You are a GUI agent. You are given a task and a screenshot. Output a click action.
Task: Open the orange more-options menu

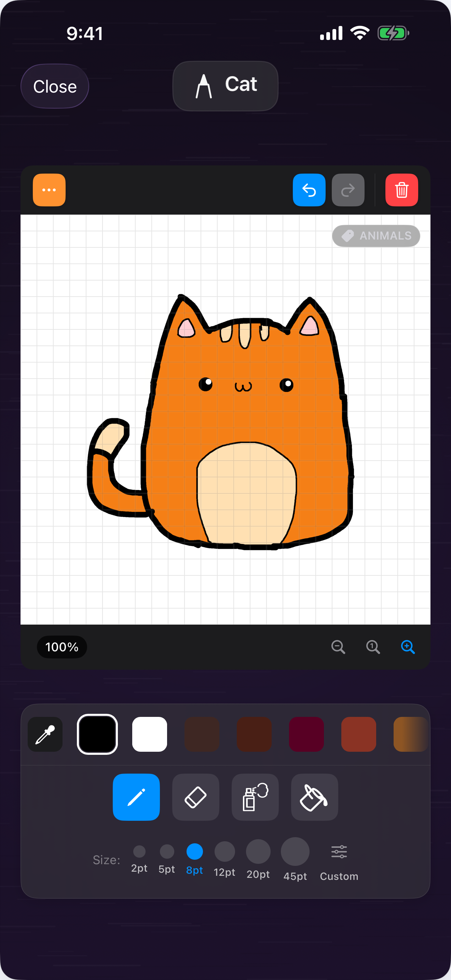[49, 190]
